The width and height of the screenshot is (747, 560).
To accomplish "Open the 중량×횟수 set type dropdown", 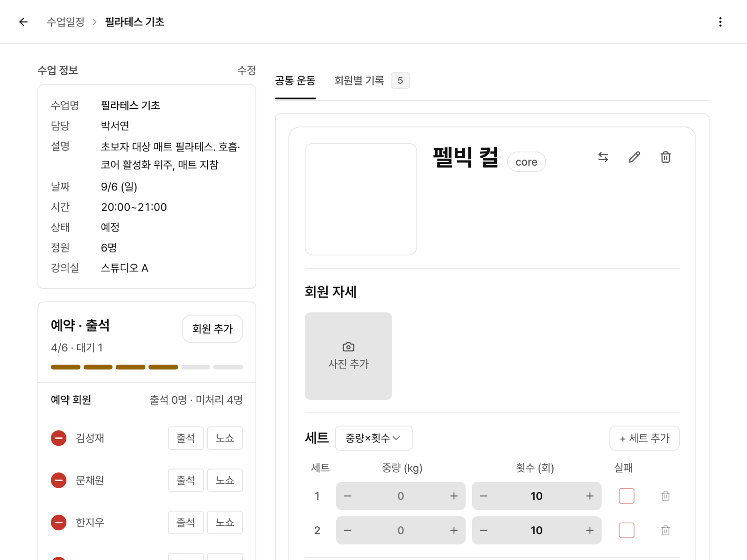I will [373, 438].
